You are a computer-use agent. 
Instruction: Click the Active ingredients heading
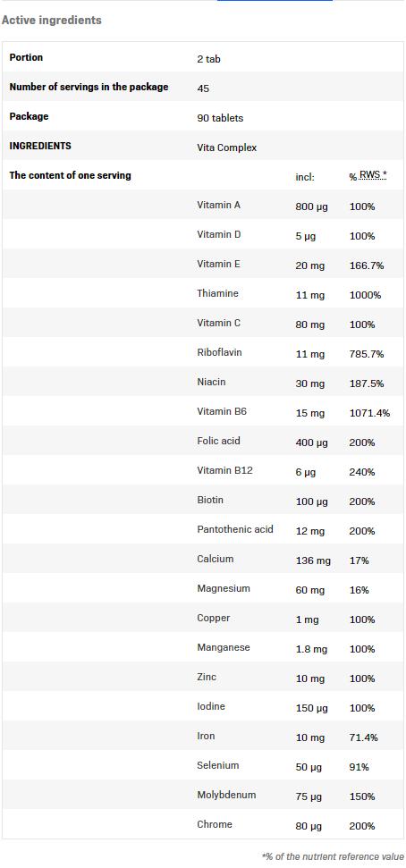(x=52, y=20)
